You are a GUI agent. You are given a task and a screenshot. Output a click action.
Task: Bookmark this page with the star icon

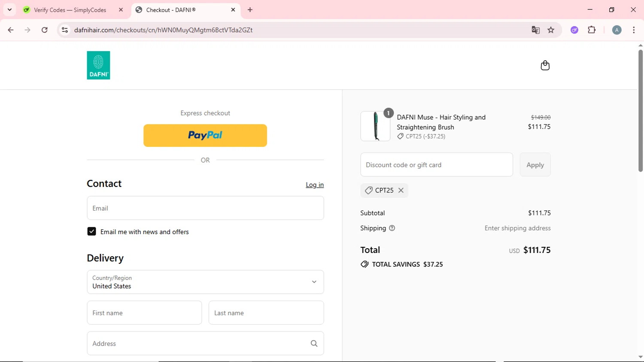[551, 30]
